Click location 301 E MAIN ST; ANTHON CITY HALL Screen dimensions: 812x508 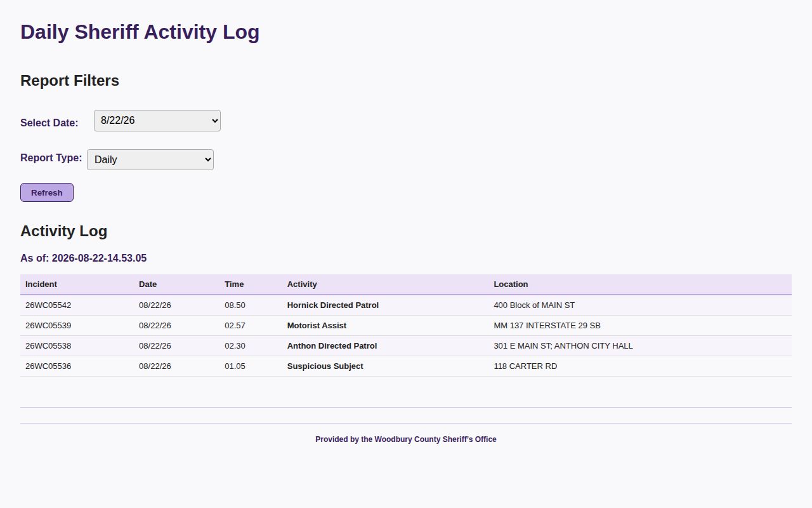pos(563,346)
